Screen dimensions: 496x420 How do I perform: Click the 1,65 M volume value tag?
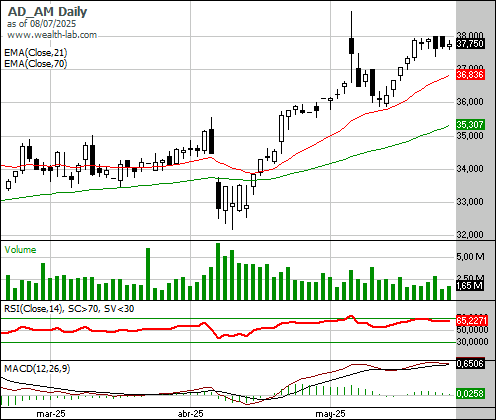470,286
